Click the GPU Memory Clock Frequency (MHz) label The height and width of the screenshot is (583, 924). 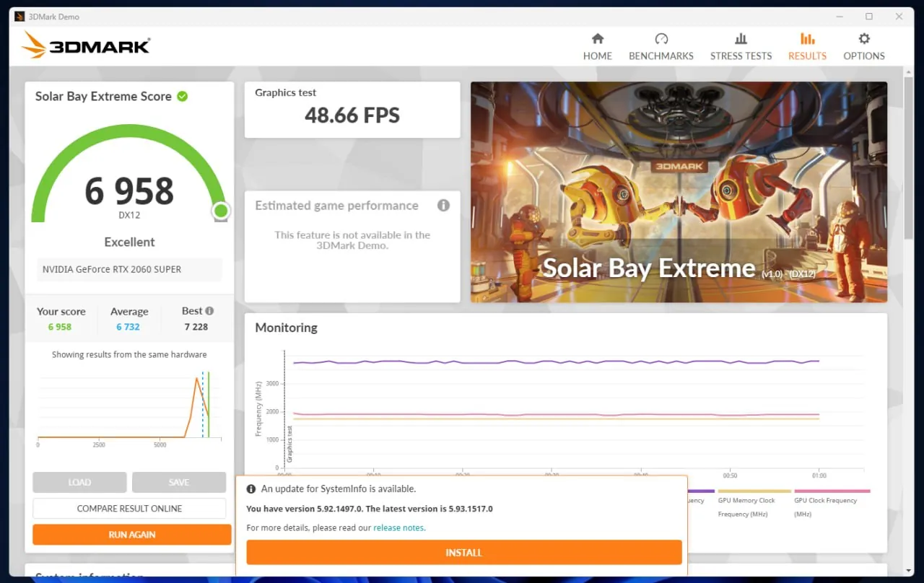pos(746,507)
